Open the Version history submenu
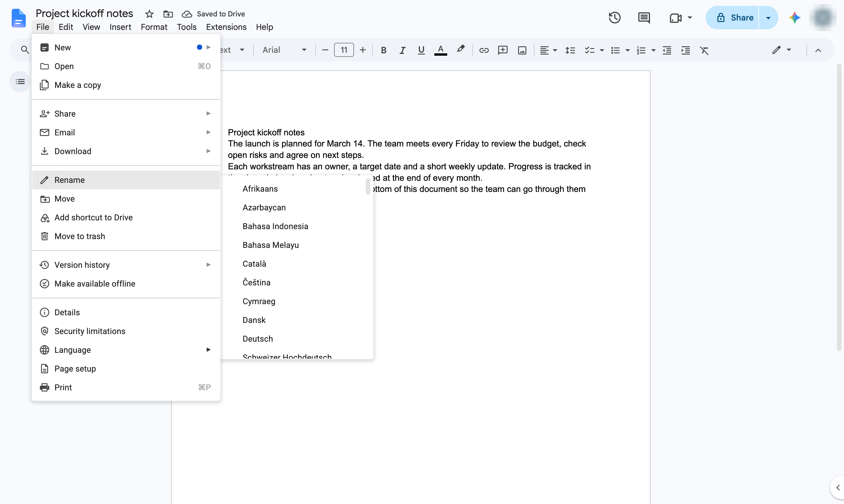This screenshot has height=504, width=844. pos(126,265)
